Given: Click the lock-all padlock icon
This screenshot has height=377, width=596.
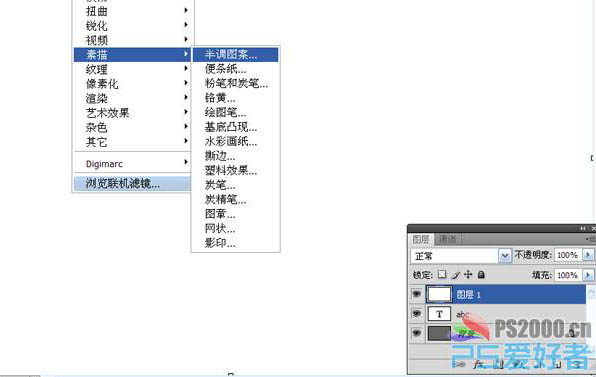Looking at the screenshot, I should click(481, 274).
